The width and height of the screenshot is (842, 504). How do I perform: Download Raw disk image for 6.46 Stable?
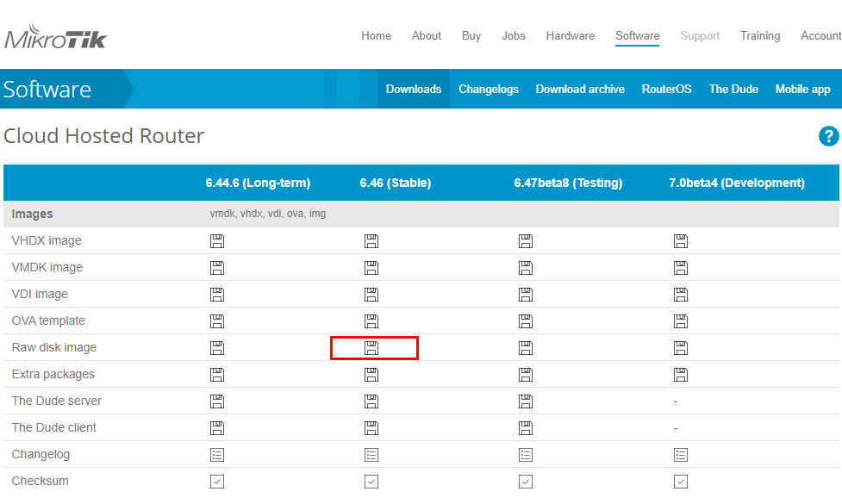click(371, 348)
